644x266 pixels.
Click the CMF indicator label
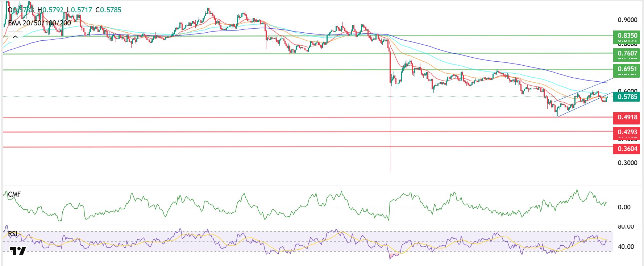pyautogui.click(x=14, y=195)
